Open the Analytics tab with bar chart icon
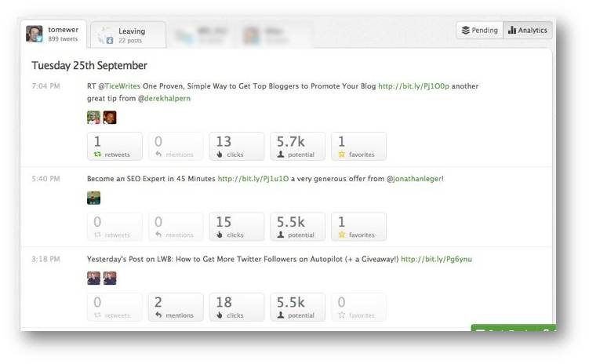Screen dimensions: 589x364 (527, 30)
